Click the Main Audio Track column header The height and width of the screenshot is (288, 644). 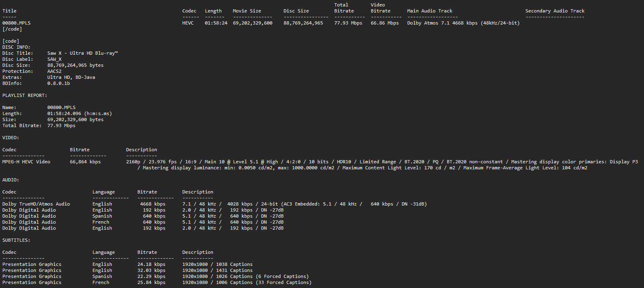pos(429,11)
